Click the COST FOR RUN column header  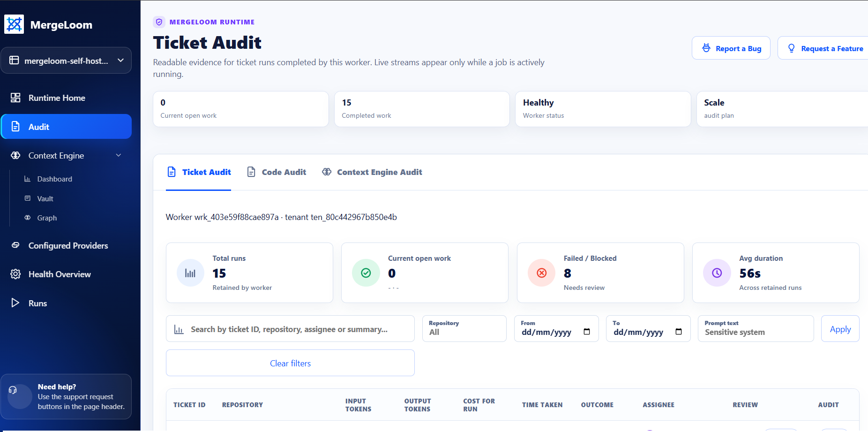[479, 405]
